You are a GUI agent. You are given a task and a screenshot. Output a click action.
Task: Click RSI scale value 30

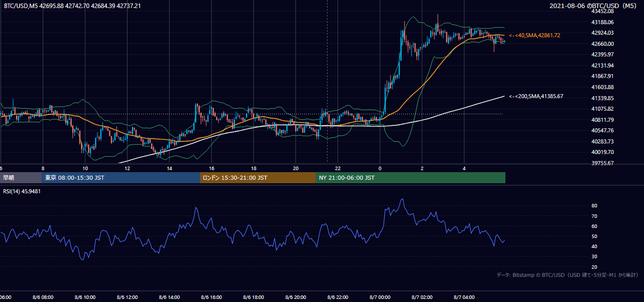tap(595, 257)
